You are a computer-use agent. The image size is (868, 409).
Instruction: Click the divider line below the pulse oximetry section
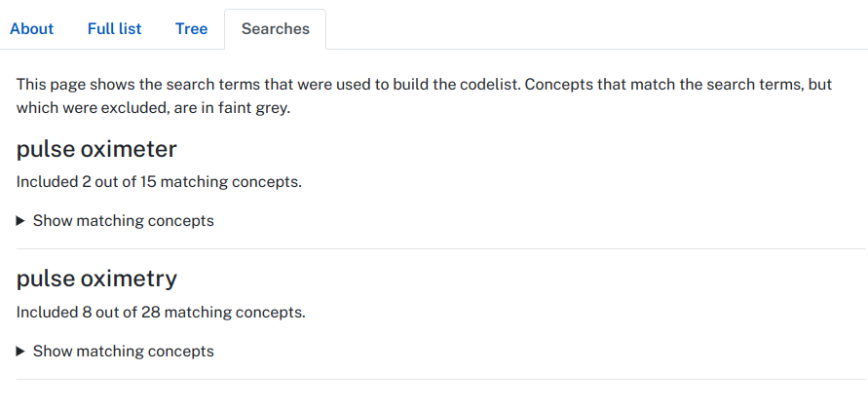(441, 380)
